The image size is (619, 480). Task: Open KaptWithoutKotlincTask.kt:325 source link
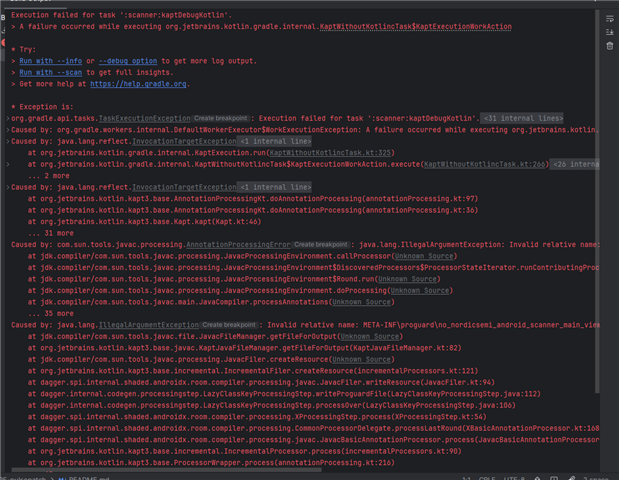tap(330, 152)
